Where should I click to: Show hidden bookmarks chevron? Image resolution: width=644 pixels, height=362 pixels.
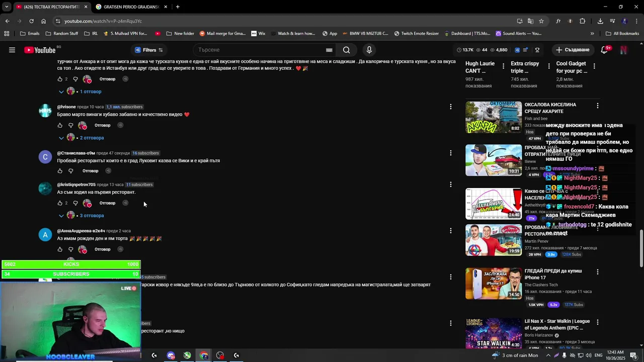pyautogui.click(x=592, y=34)
